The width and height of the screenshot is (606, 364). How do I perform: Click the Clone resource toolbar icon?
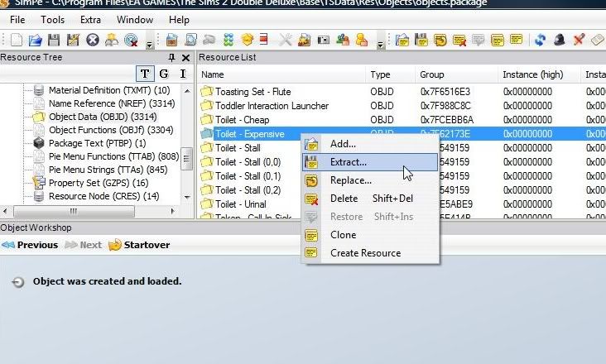(498, 40)
